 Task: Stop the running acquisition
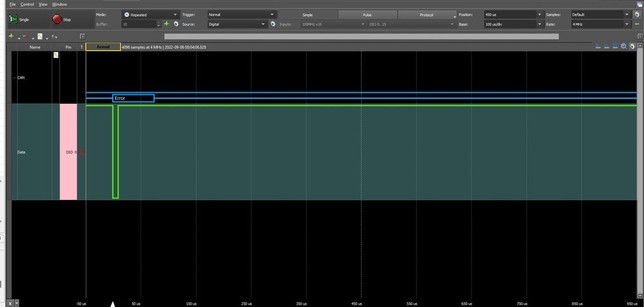click(x=57, y=19)
